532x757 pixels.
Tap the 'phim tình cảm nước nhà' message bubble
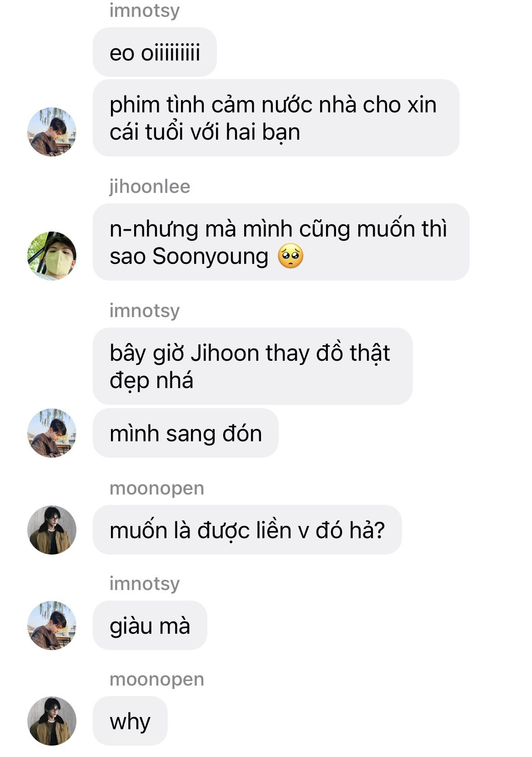coord(276,118)
